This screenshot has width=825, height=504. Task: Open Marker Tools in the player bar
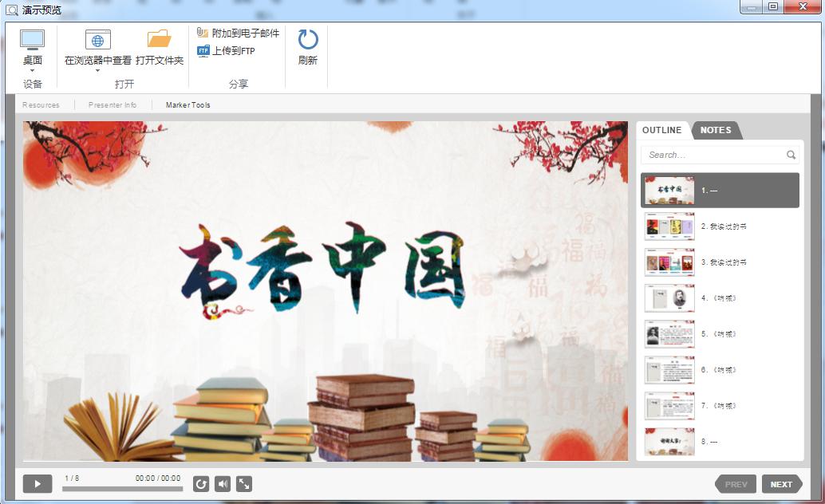188,105
